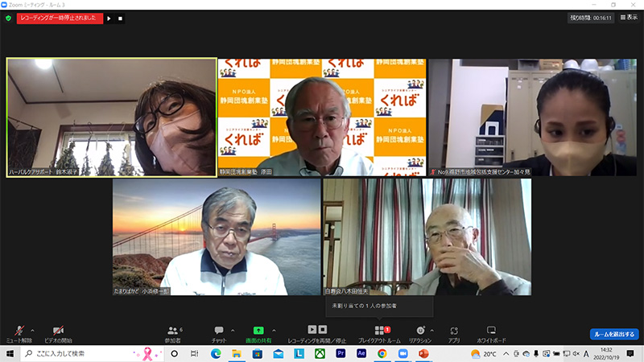644x362 pixels.
Task: Open the whiteboard
Action: point(491,331)
